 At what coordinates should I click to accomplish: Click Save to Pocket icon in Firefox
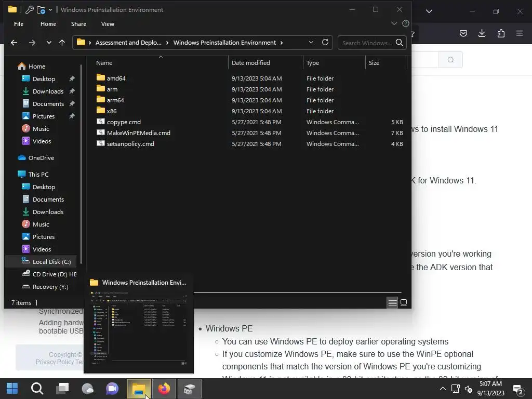point(463,33)
